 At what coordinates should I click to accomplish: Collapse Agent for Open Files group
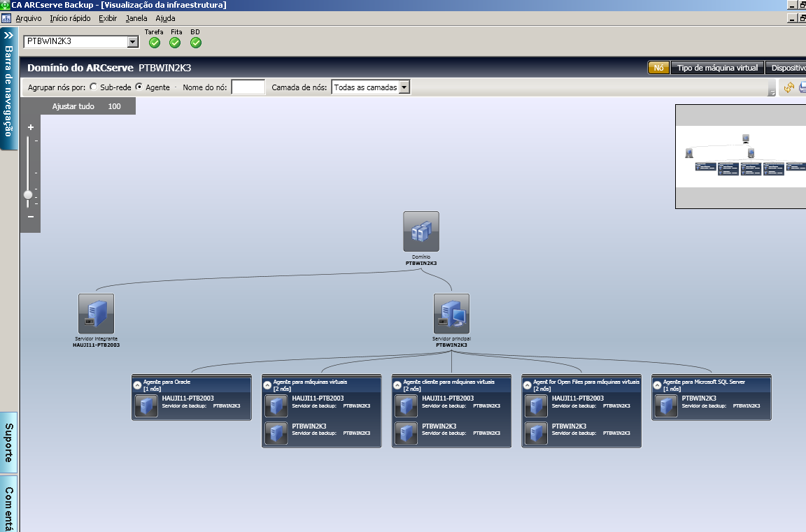coord(528,385)
